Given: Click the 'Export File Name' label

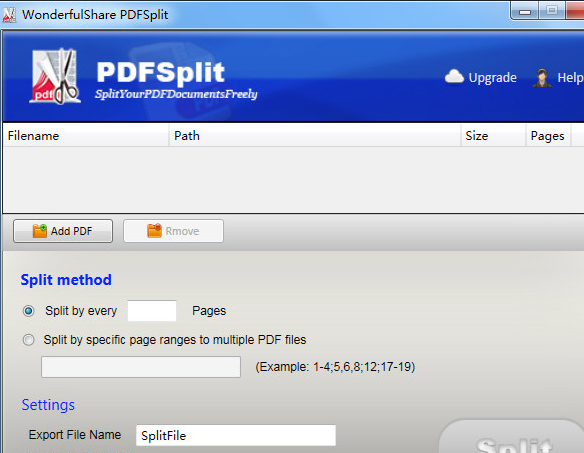Looking at the screenshot, I should click(75, 435).
